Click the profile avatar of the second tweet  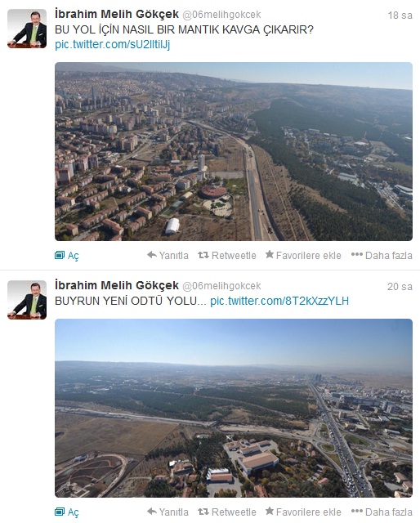click(27, 300)
